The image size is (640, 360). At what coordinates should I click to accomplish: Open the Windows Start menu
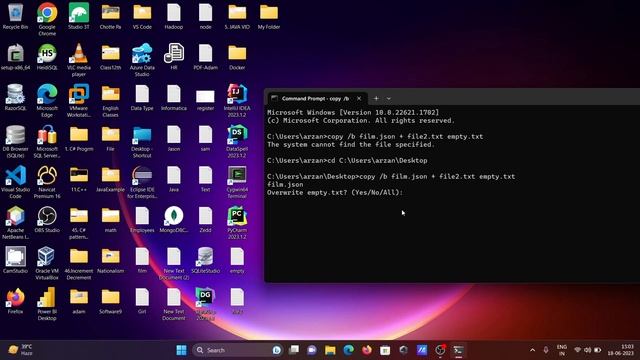point(181,350)
